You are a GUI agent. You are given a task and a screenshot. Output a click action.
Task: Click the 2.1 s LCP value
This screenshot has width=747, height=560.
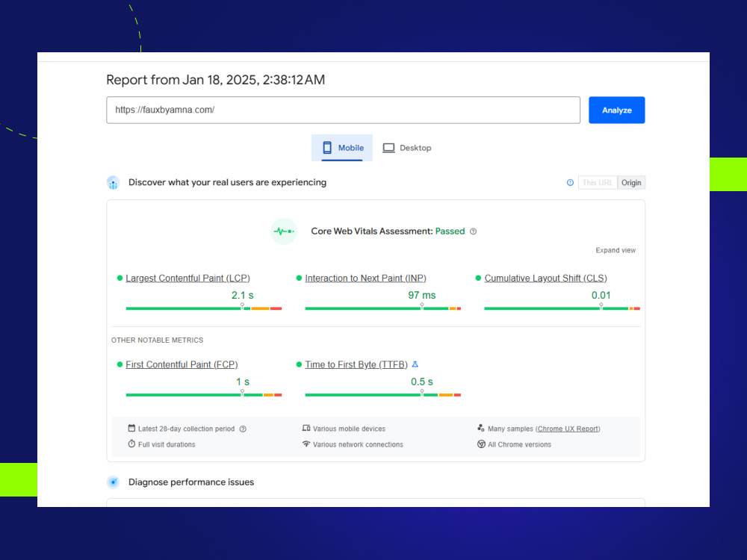(x=243, y=295)
